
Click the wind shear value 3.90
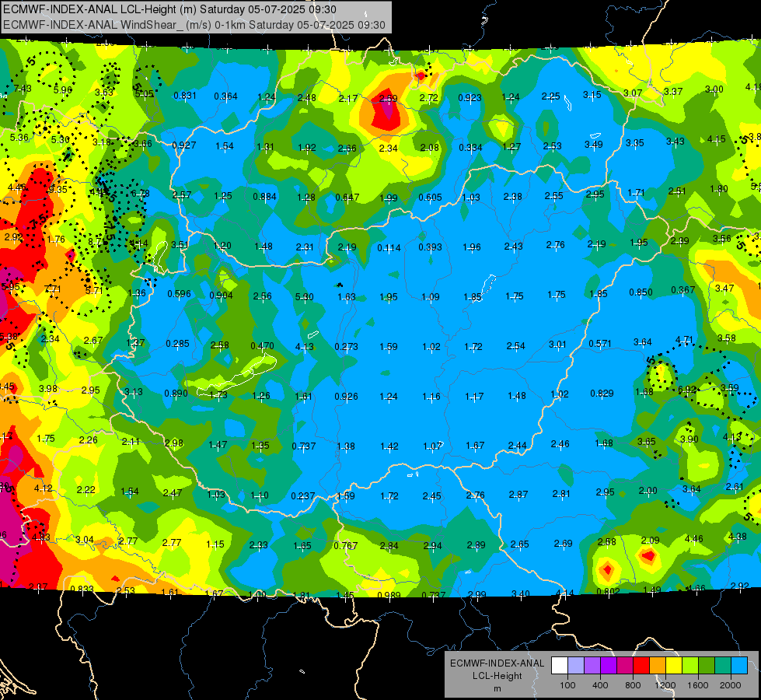coord(689,439)
